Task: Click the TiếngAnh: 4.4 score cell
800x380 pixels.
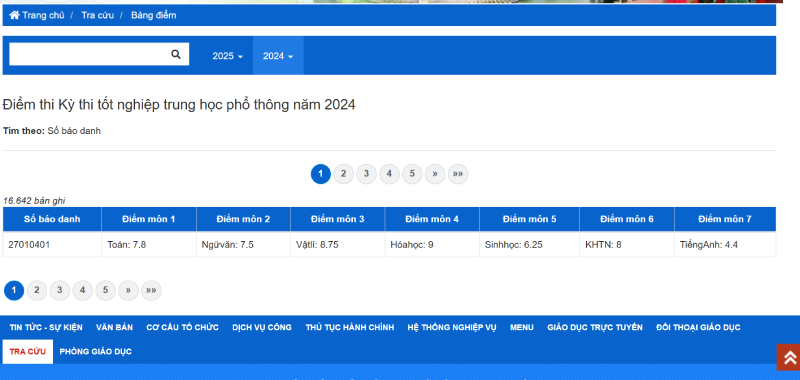Action: (725, 244)
